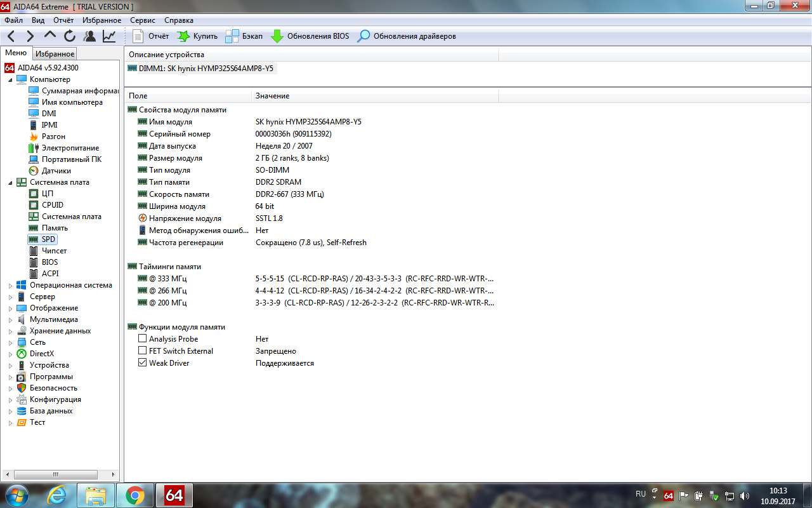This screenshot has width=812, height=508.
Task: Select Имя компьютера tree item
Action: coord(66,102)
